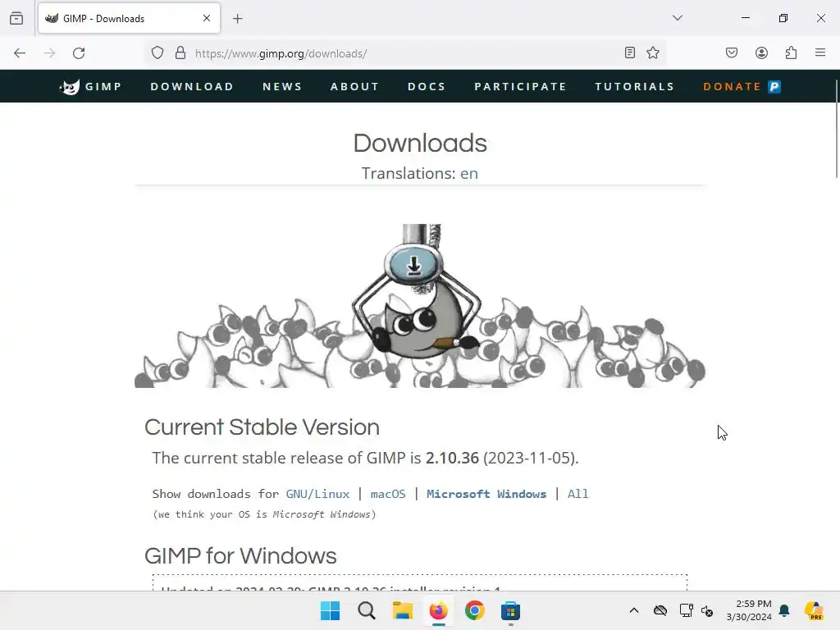Click the Copilot preview icon

814,610
